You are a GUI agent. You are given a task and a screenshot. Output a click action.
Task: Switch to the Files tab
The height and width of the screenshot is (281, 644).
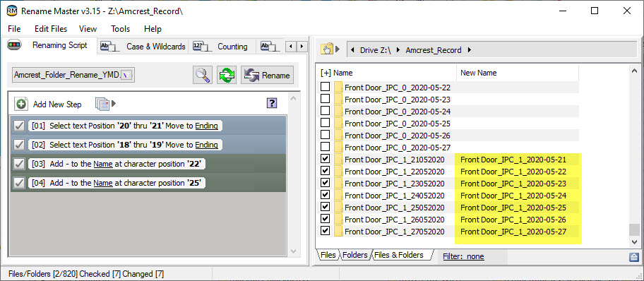pyautogui.click(x=328, y=255)
